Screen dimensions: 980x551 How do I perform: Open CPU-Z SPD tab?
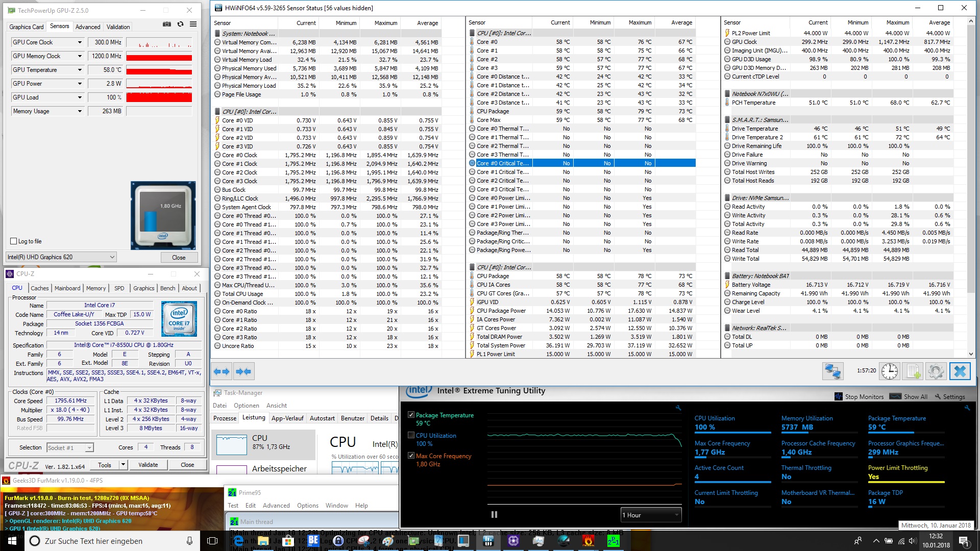(119, 288)
